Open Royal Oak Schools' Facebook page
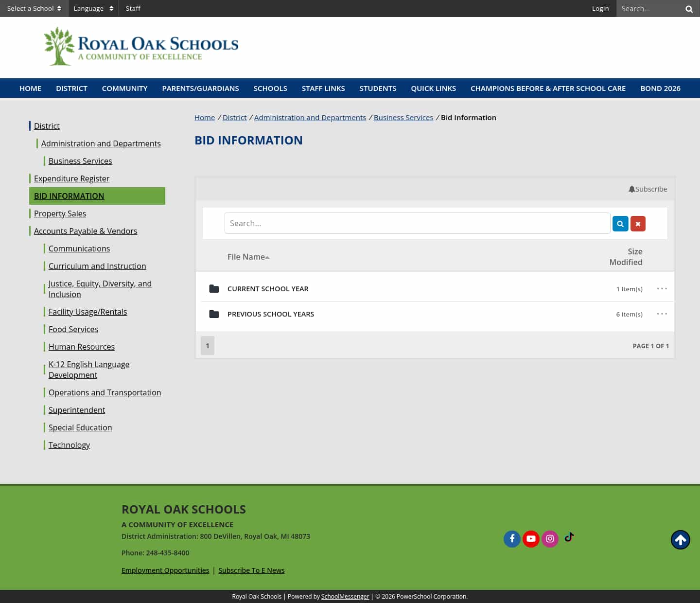700x603 pixels. 512,539
